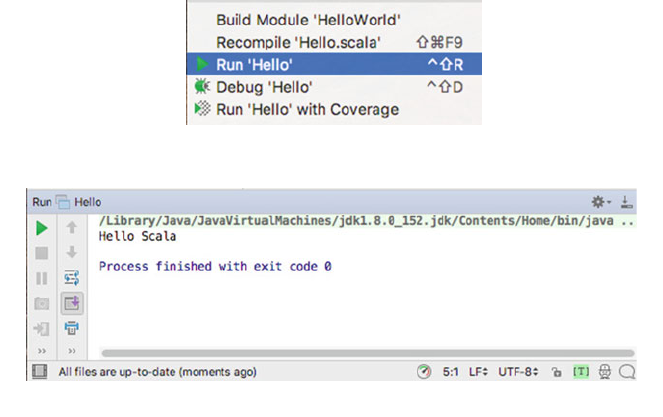
Task: Click the Print console output icon
Action: tap(72, 327)
